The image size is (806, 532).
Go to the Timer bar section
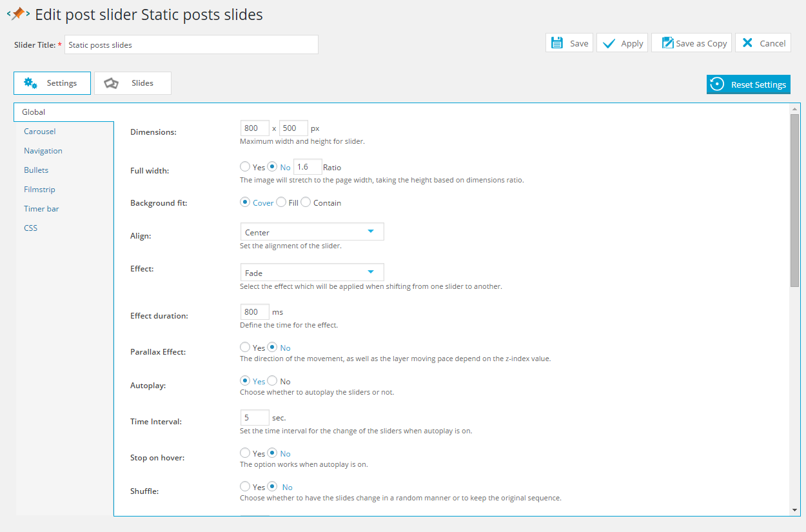pyautogui.click(x=41, y=209)
